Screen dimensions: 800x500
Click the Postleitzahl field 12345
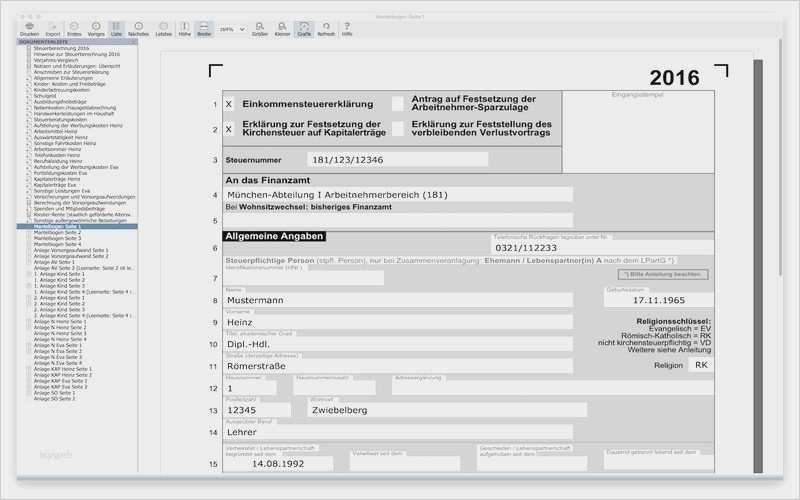pyautogui.click(x=257, y=410)
